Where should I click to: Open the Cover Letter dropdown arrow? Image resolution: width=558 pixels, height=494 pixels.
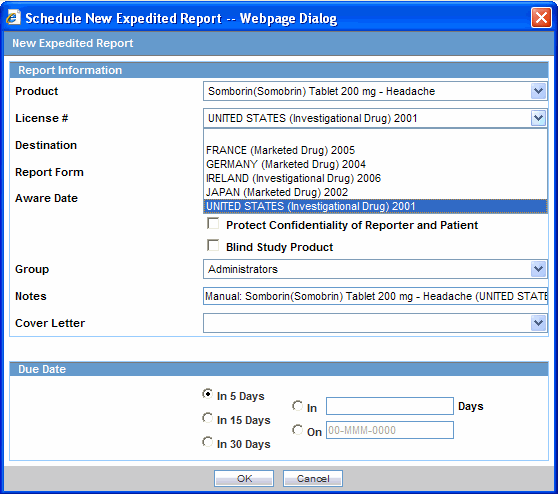point(538,323)
